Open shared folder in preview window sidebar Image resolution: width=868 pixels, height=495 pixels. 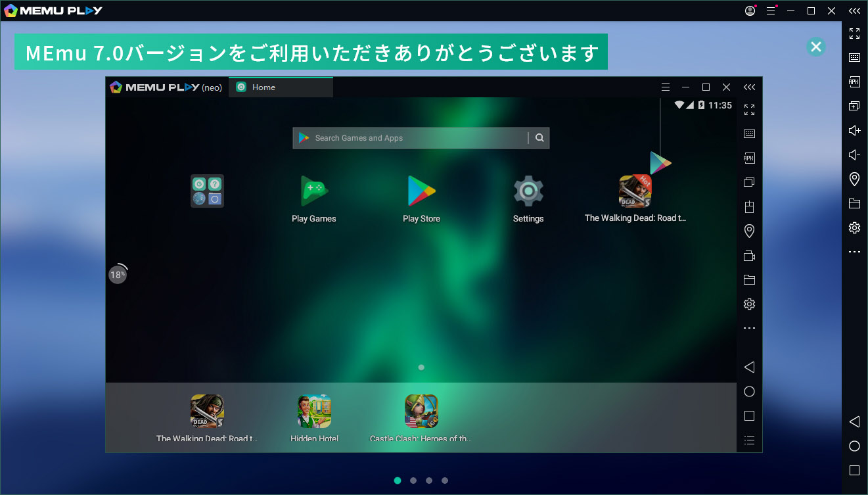point(749,279)
